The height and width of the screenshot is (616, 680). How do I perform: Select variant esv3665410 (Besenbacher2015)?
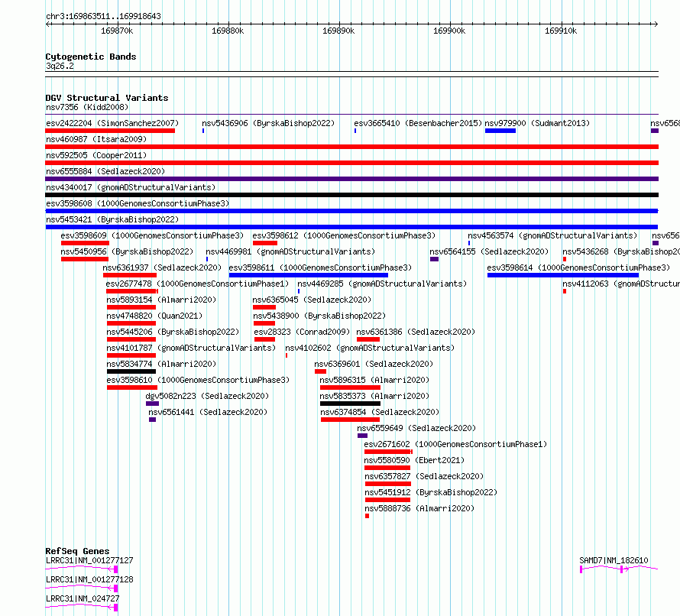(x=418, y=123)
